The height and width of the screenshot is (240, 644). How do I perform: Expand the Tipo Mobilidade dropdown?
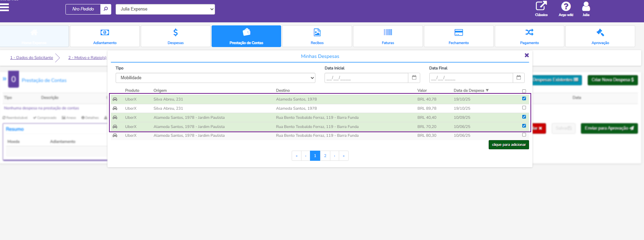click(215, 78)
